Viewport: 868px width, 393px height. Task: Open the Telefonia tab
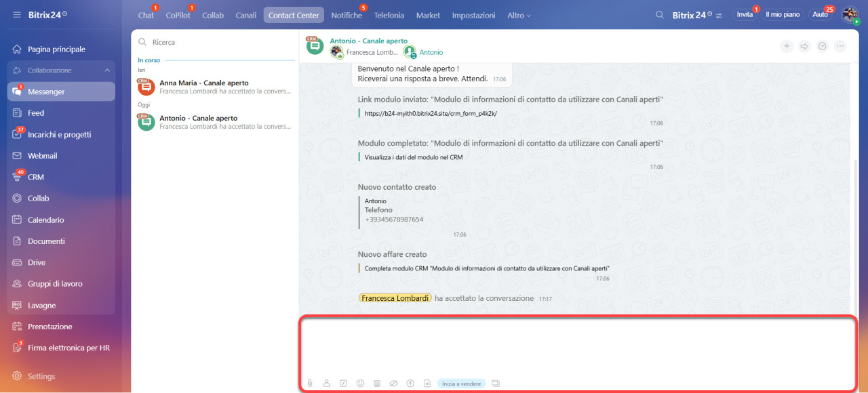tap(389, 15)
